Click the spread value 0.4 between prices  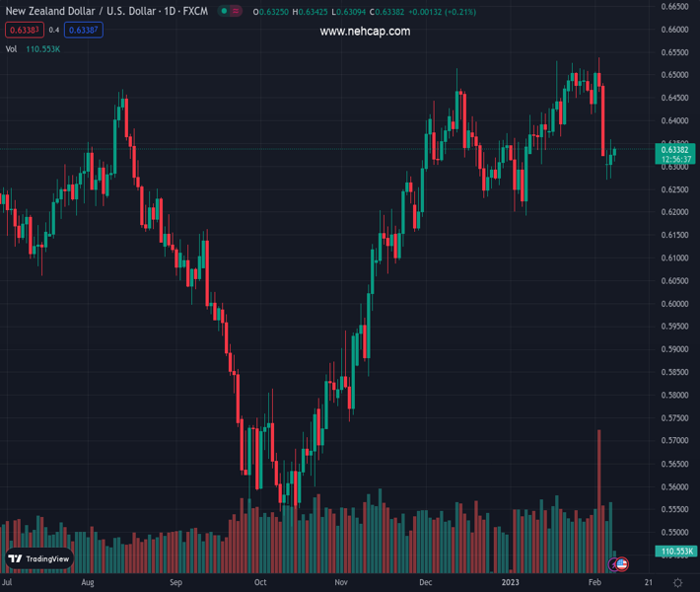tap(53, 30)
